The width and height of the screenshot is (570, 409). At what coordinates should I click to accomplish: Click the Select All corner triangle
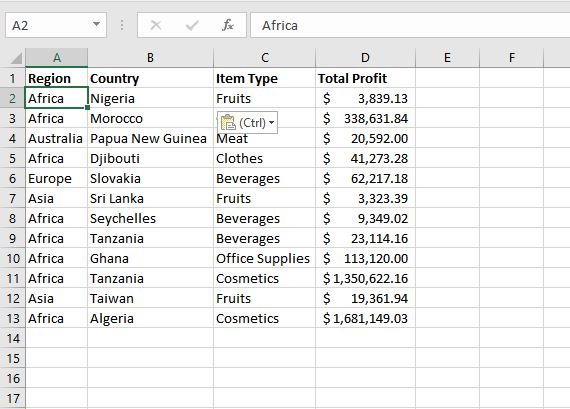[16, 58]
